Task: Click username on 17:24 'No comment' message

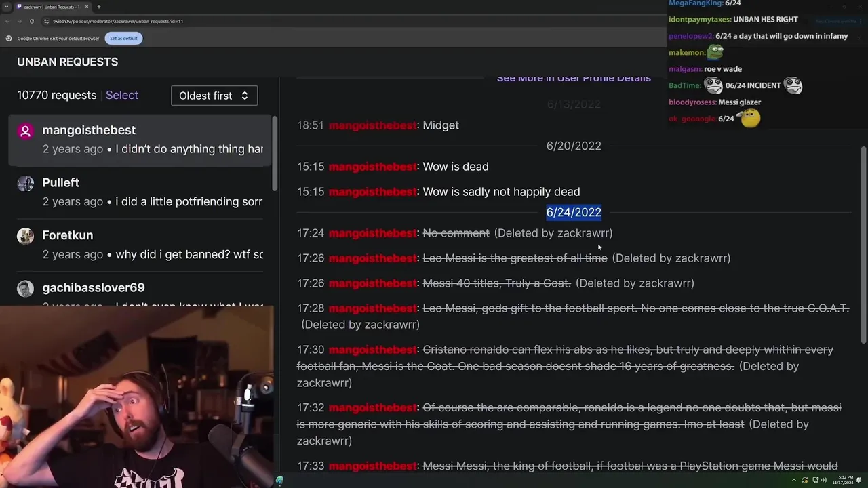Action: 372,233
